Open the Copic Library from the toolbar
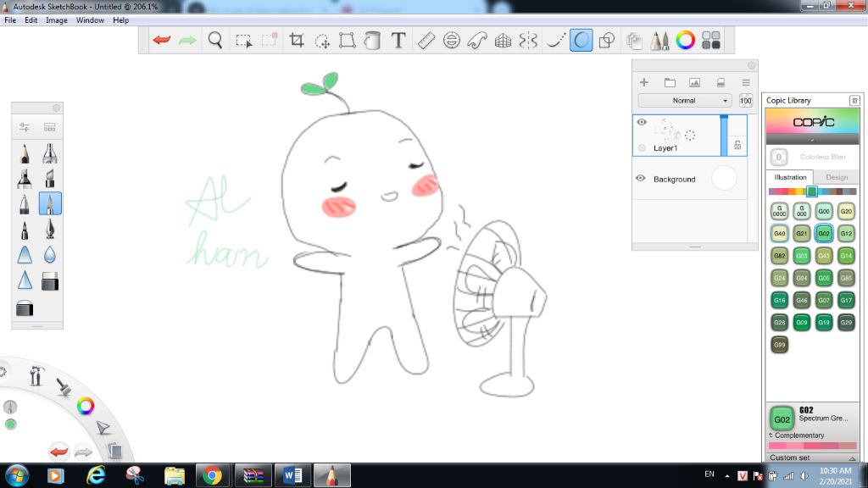The image size is (868, 488). pos(711,40)
